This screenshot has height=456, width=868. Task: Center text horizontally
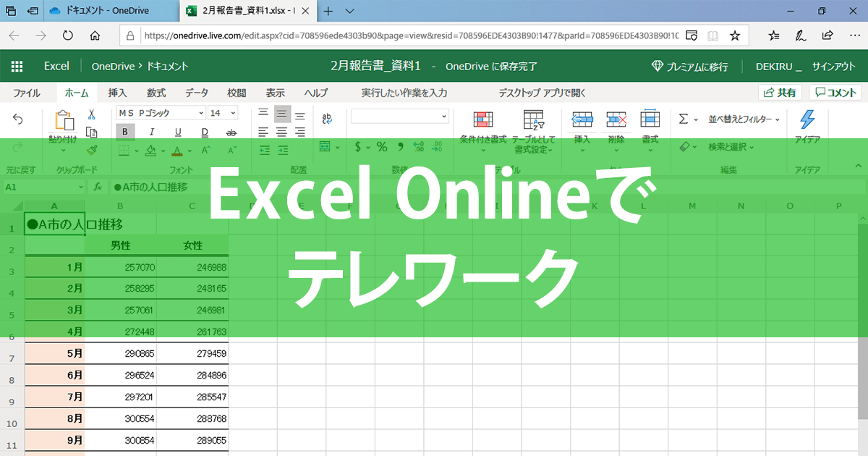click(x=282, y=132)
